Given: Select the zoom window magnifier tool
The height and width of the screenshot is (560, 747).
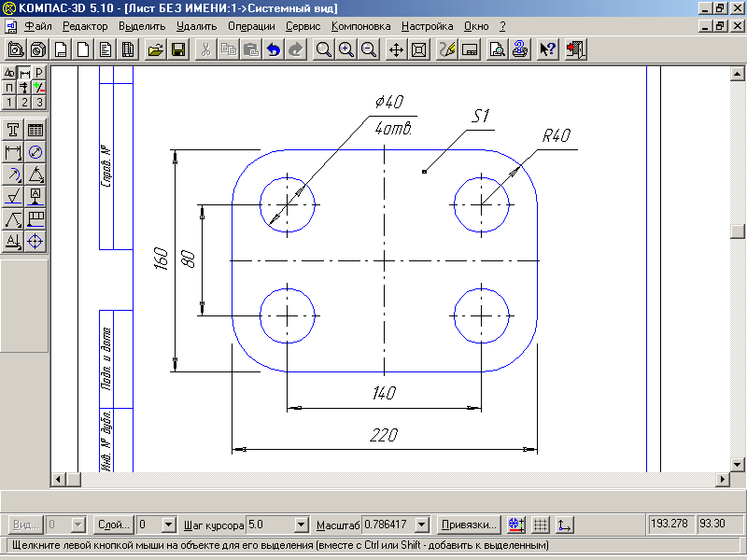Looking at the screenshot, I should [x=323, y=49].
